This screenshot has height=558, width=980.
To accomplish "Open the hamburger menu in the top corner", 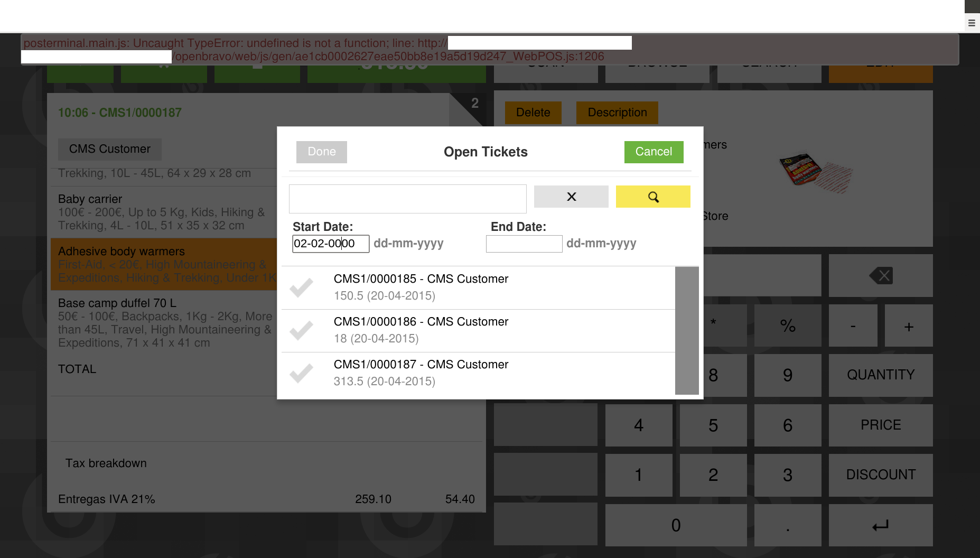I will (x=972, y=23).
